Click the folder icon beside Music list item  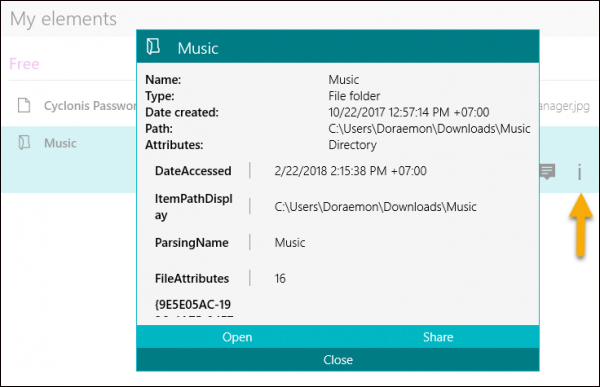click(x=24, y=142)
